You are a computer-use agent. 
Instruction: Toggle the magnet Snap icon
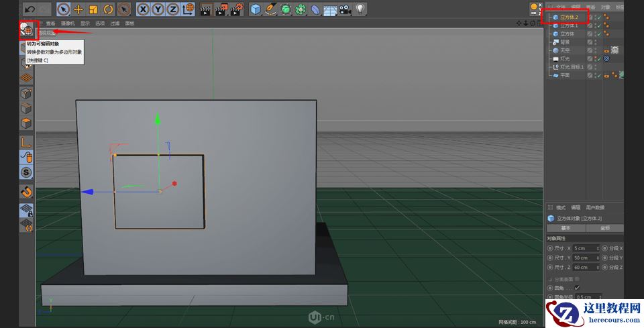(x=26, y=191)
